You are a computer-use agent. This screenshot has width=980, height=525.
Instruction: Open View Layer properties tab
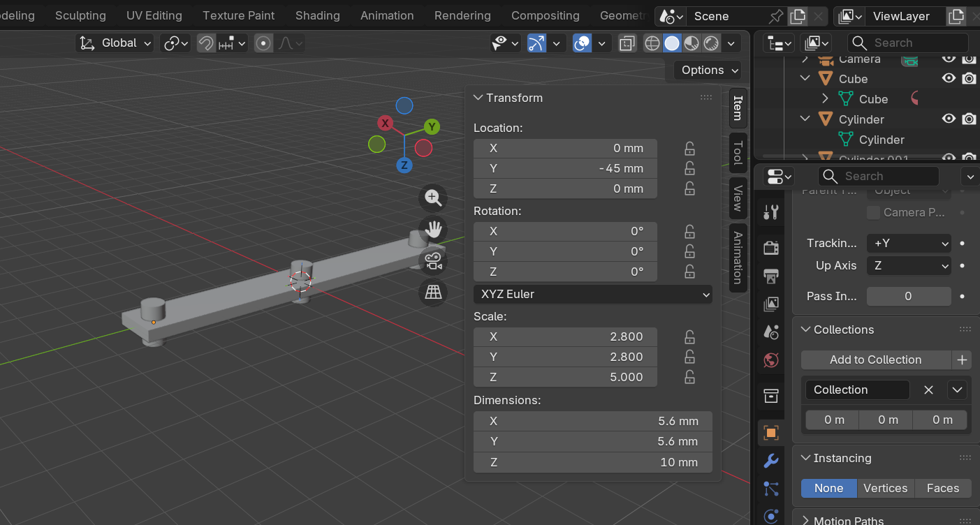[x=771, y=304]
